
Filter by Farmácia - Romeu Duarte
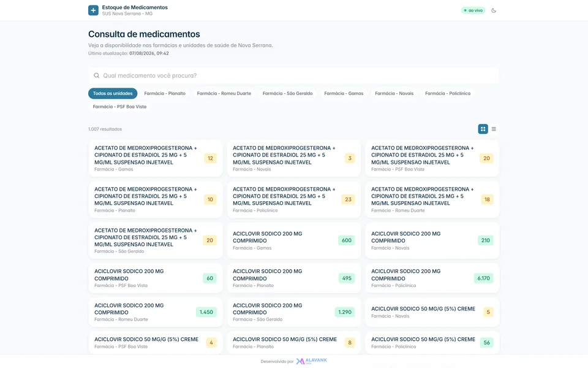pyautogui.click(x=224, y=93)
